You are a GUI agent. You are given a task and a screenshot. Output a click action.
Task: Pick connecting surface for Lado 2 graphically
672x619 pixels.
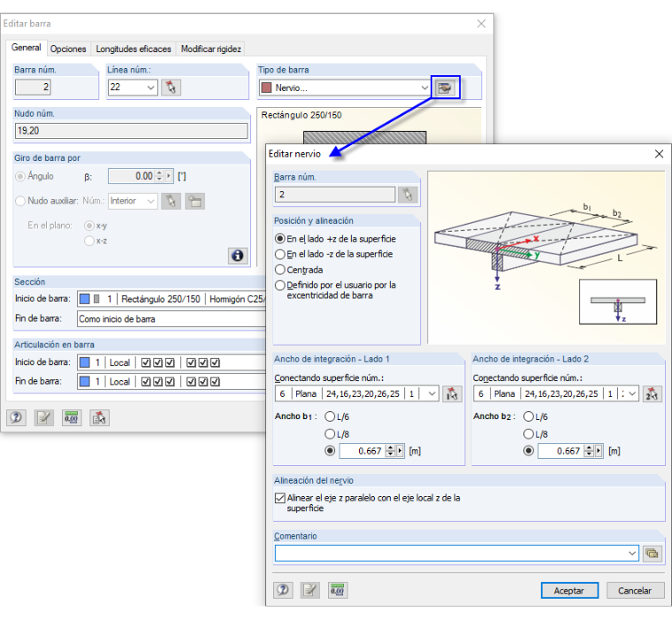pyautogui.click(x=652, y=394)
